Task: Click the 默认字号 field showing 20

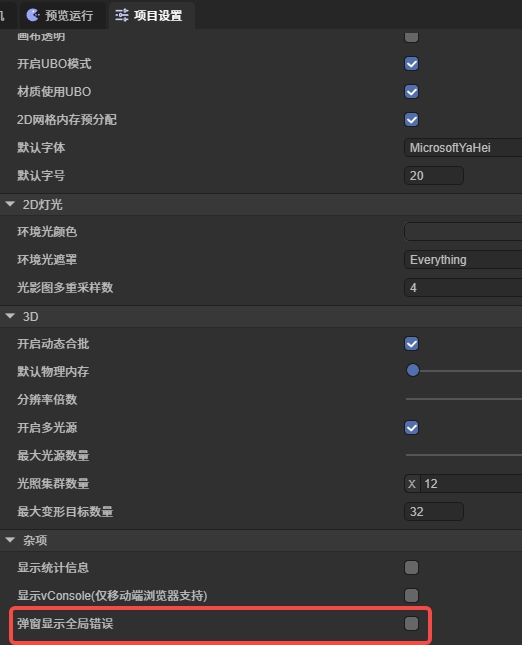Action: [434, 176]
